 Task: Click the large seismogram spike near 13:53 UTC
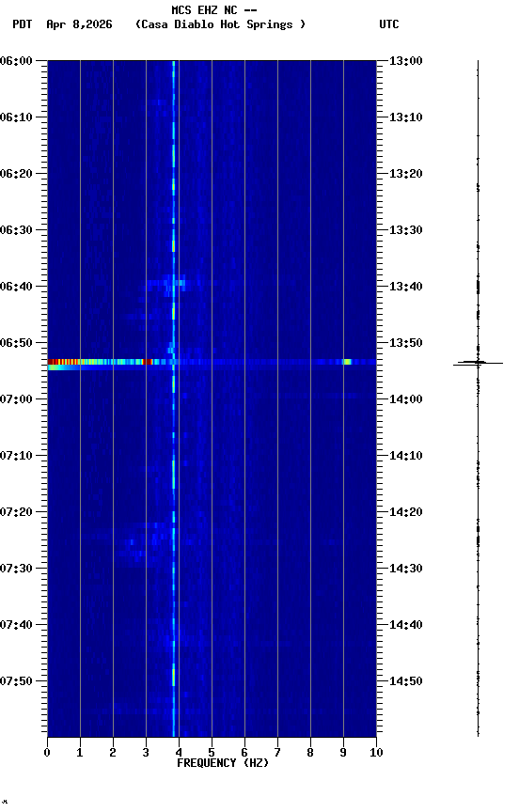(x=478, y=364)
